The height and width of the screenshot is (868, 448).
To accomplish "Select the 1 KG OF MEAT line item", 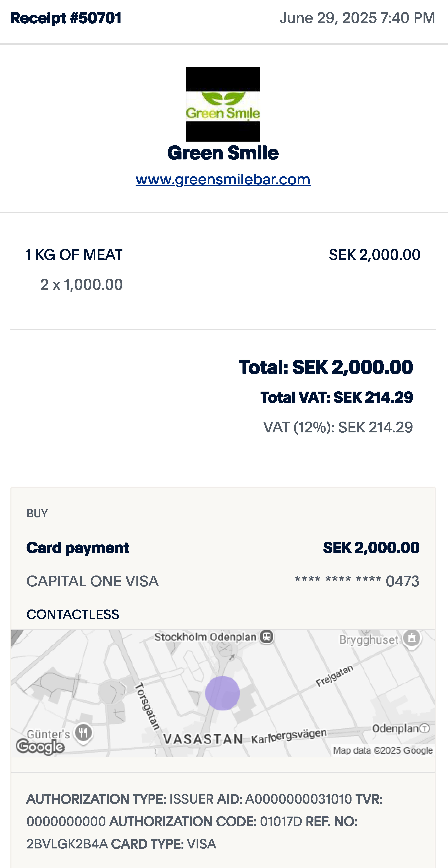I will click(x=74, y=255).
